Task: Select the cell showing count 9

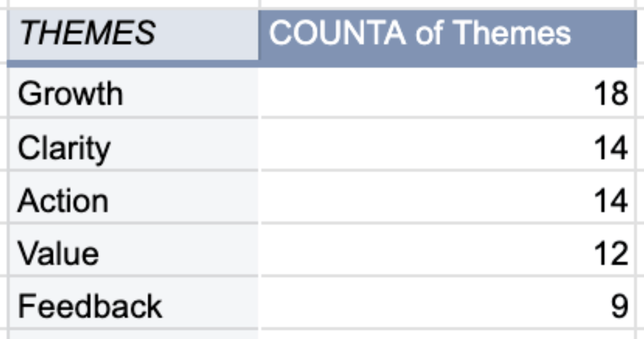Action: 448,303
